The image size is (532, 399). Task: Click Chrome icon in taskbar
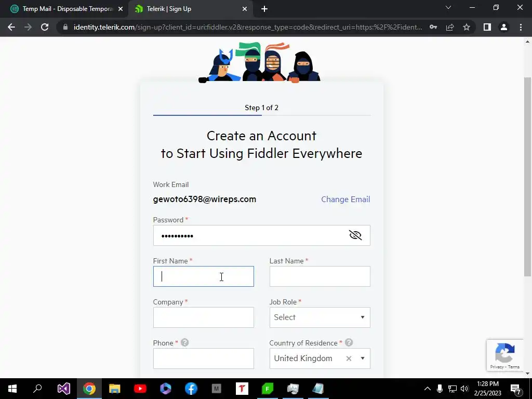(89, 389)
